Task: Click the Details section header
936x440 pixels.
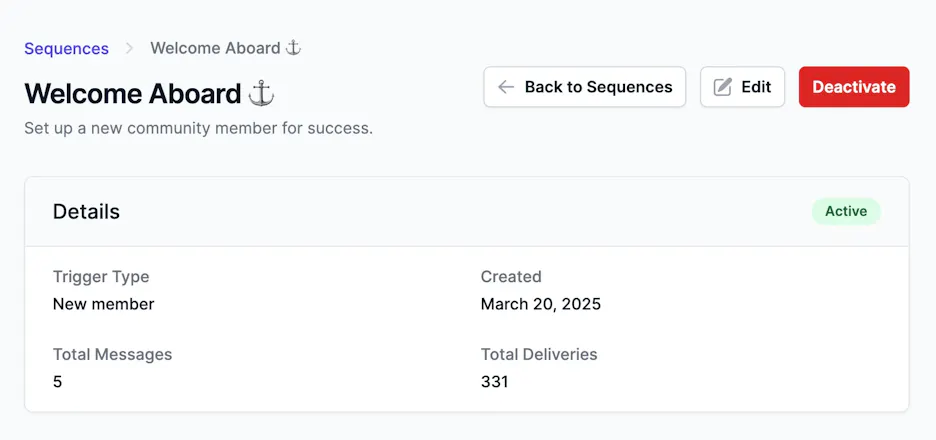Action: [x=87, y=211]
